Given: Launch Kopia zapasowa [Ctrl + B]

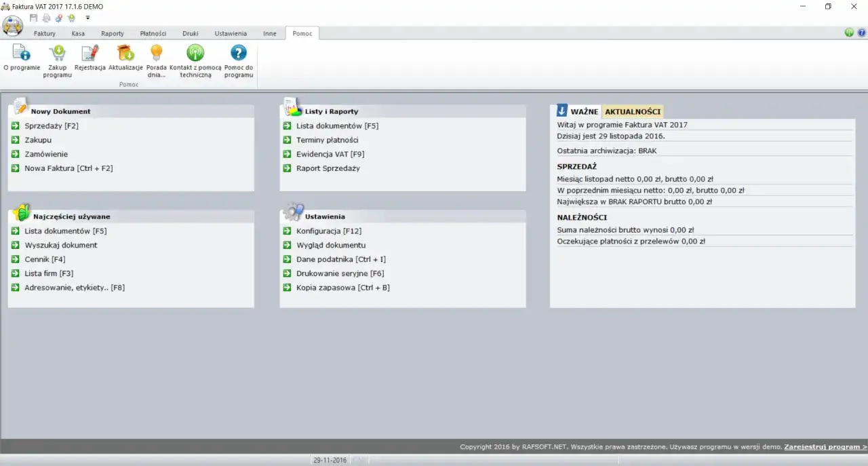Looking at the screenshot, I should [342, 288].
